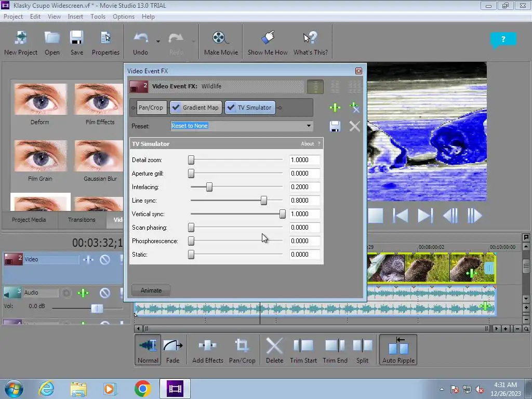This screenshot has width=532, height=399.
Task: Close the Video Event FX dialog
Action: [x=358, y=71]
